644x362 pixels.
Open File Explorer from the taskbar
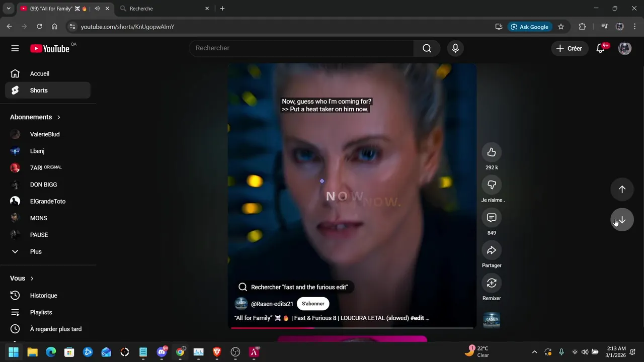pyautogui.click(x=32, y=352)
